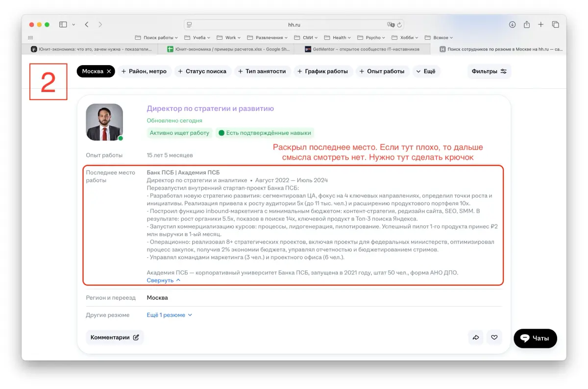Viewport: 588px width, 389px height.
Task: Open the Всякое bookmarks folder
Action: [439, 38]
